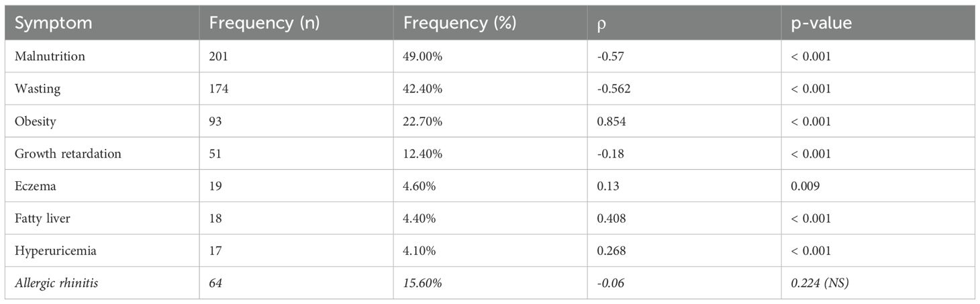Click the Frequency (%) column header
The height and width of the screenshot is (304, 980).
click(x=459, y=22)
